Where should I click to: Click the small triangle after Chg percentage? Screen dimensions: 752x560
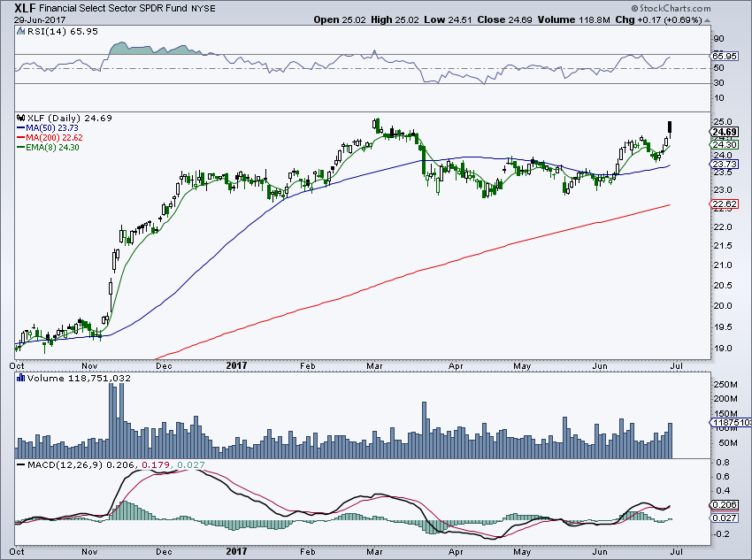708,20
